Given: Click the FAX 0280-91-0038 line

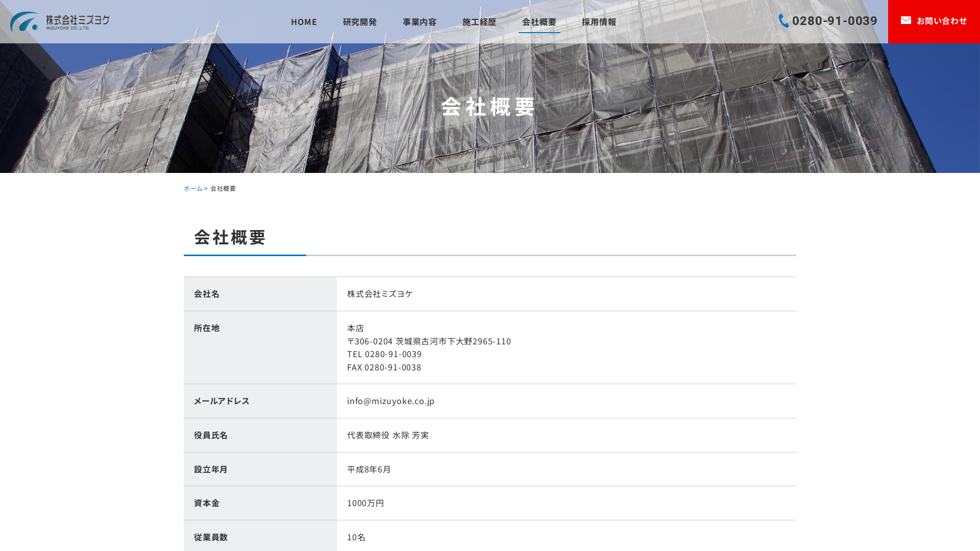Looking at the screenshot, I should 384,367.
